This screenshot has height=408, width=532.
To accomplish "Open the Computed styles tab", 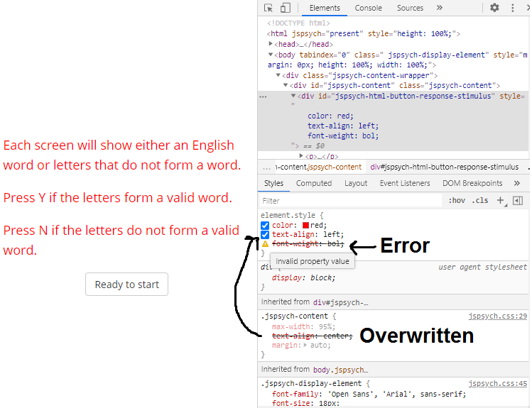I will point(313,183).
